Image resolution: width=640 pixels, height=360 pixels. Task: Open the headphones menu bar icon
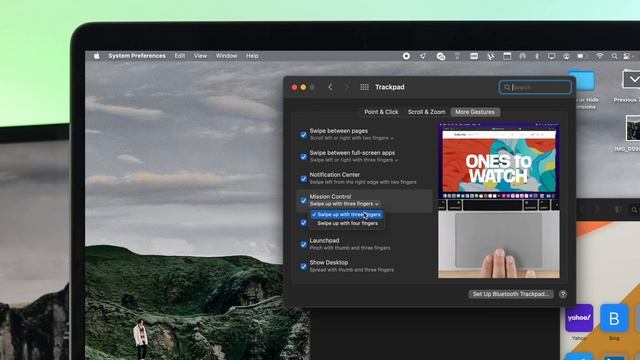click(522, 56)
